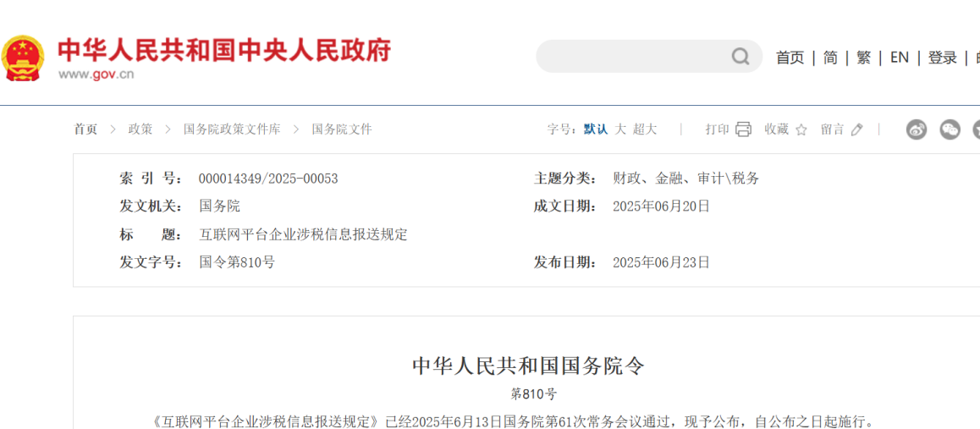Share via Weibo icon
Viewport: 980px width, 429px height.
tap(917, 129)
